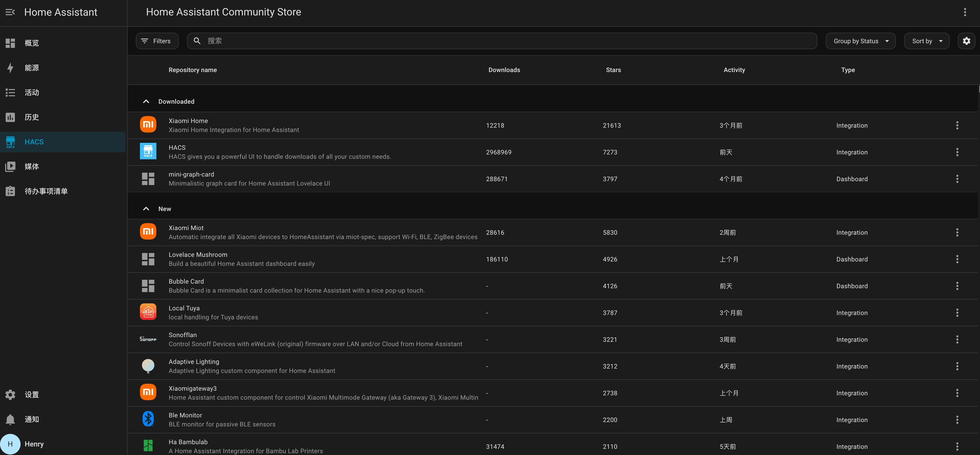The width and height of the screenshot is (980, 455).
Task: Click the table settings gear icon
Action: coord(966,41)
